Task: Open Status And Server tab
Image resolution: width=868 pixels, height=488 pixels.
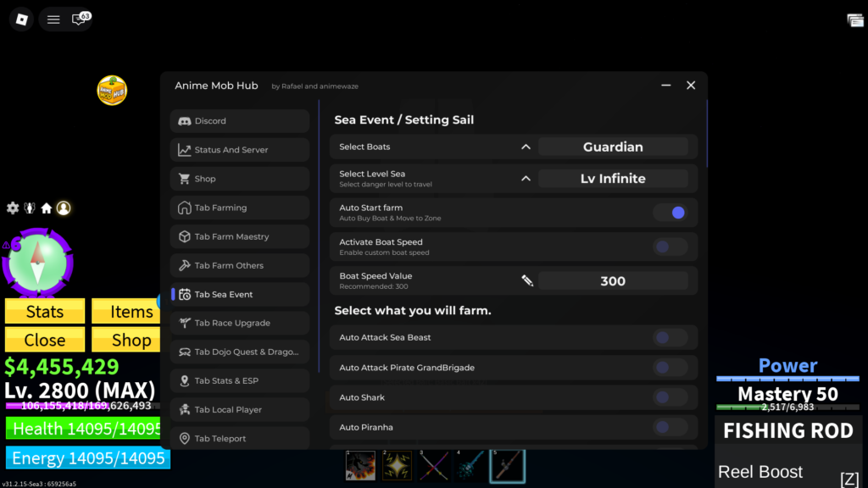Action: 240,150
